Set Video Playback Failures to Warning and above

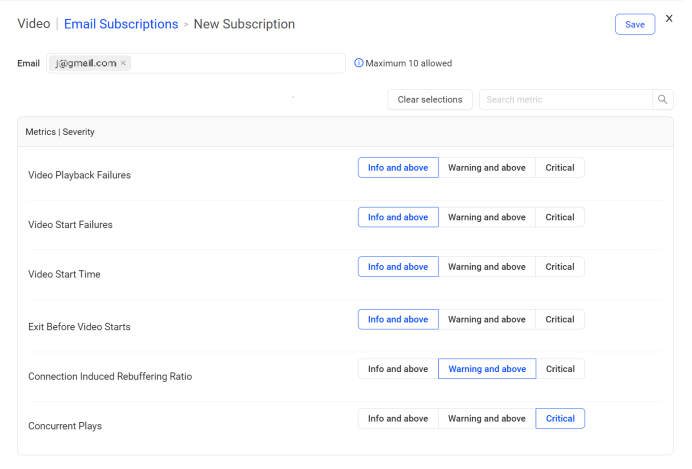click(486, 168)
